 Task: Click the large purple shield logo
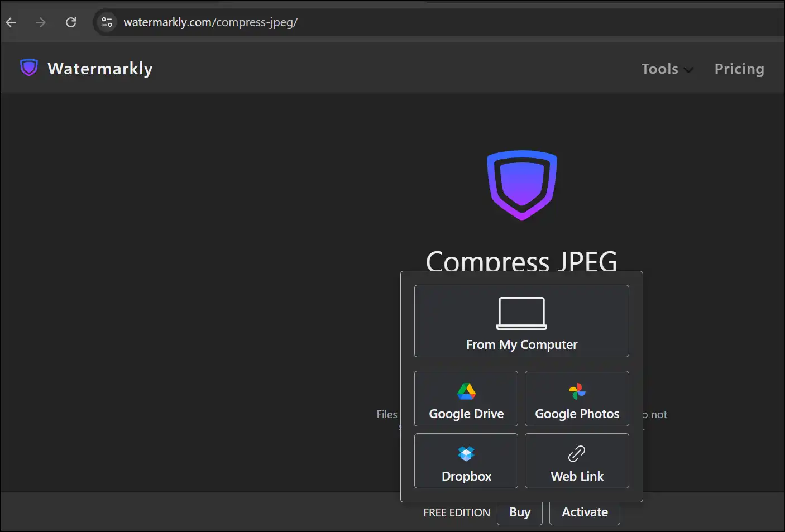click(x=522, y=185)
